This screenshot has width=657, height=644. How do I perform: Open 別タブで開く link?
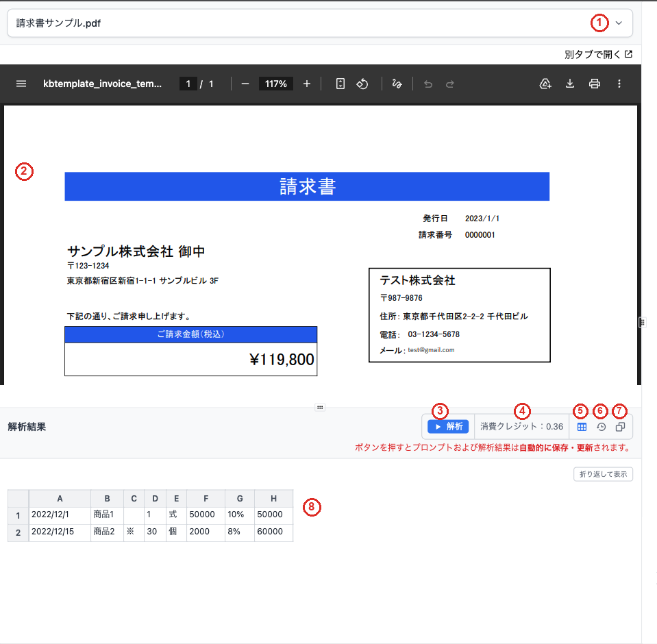598,54
